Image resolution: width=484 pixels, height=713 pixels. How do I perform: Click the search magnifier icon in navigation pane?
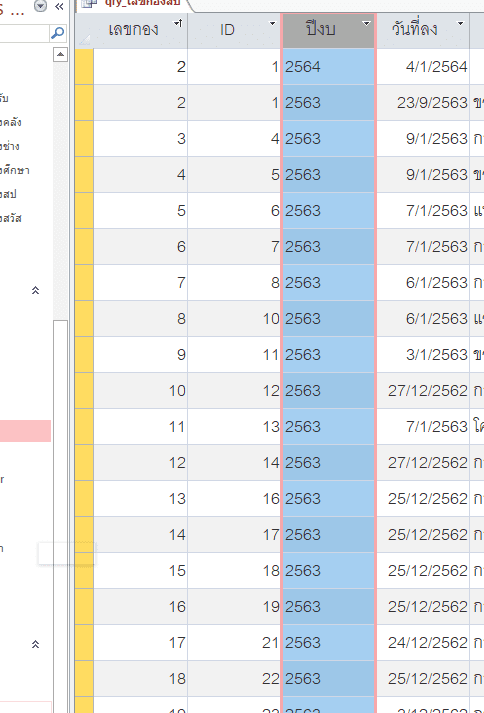57,33
